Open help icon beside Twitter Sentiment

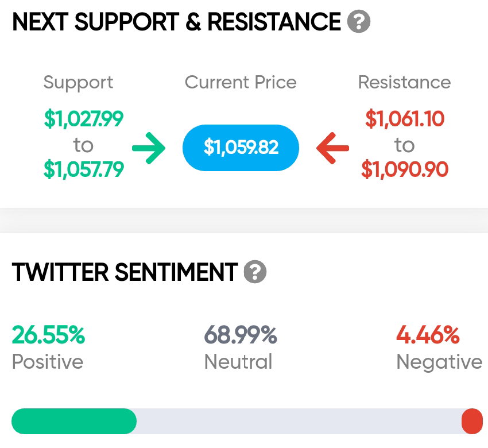pos(255,272)
